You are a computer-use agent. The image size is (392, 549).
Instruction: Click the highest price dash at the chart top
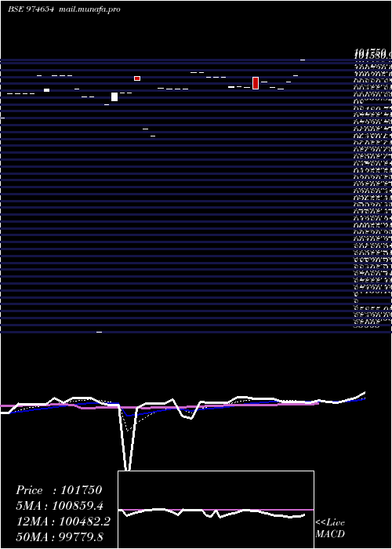click(303, 60)
